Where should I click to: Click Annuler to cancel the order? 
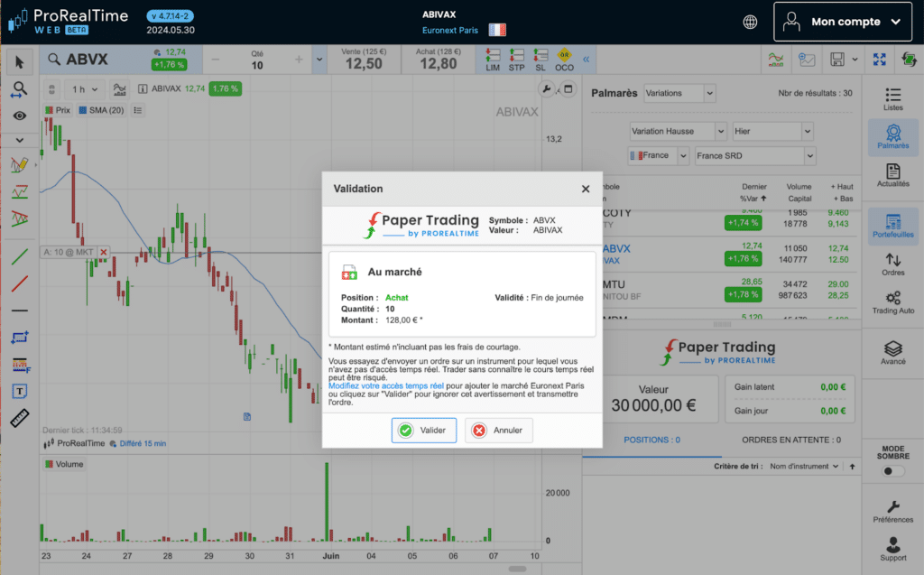coord(498,430)
